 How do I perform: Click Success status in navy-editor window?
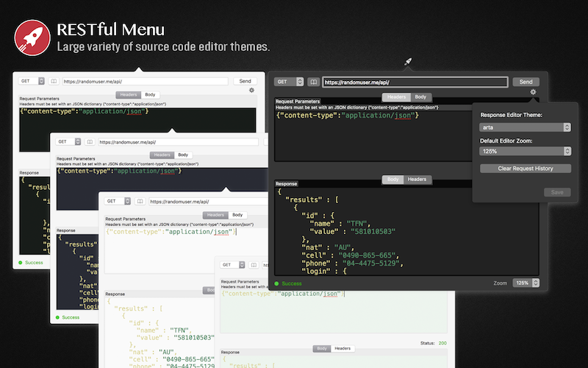[x=71, y=317]
